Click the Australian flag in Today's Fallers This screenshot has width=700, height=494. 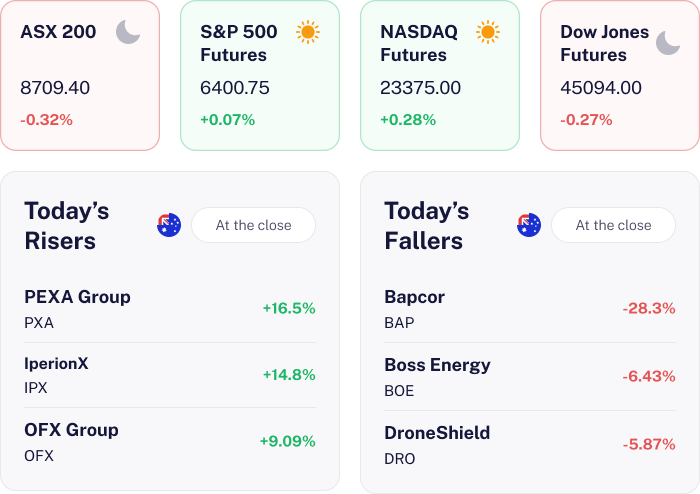coord(529,225)
